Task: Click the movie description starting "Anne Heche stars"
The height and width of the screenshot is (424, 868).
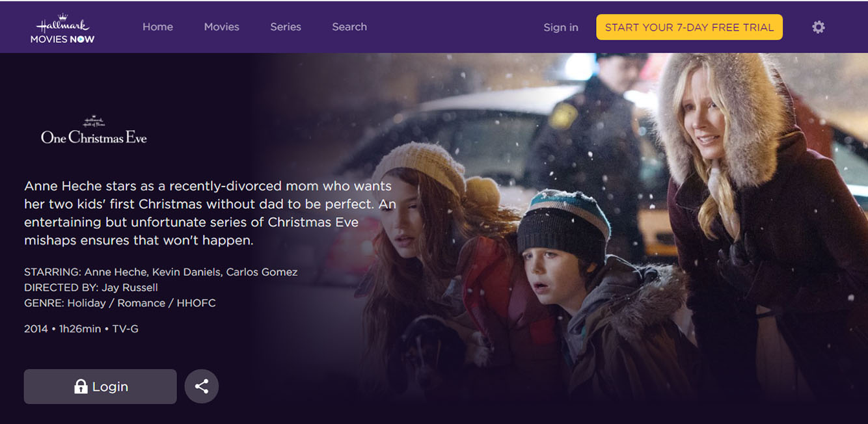Action: click(210, 213)
